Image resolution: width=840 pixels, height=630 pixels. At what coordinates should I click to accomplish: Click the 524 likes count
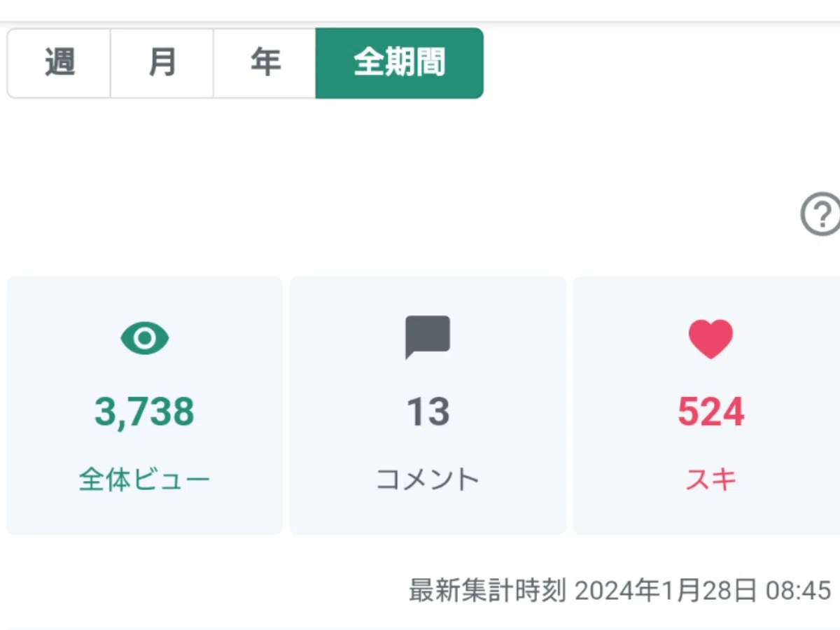710,412
